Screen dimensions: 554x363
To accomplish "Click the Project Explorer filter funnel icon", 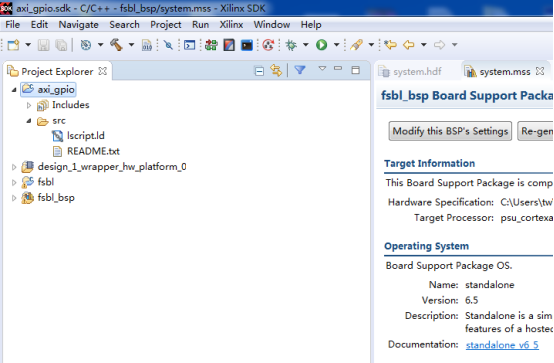I will click(300, 70).
